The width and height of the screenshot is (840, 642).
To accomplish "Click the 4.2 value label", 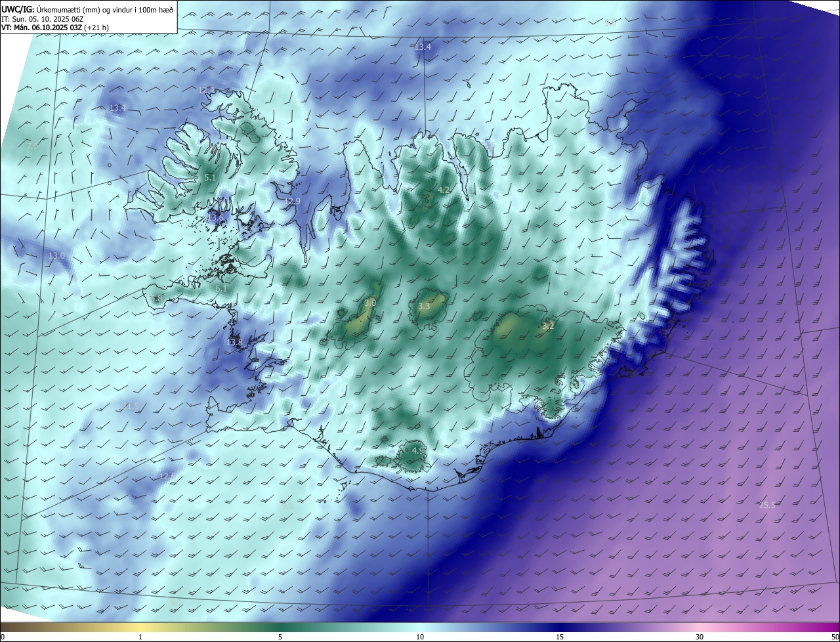I will (x=444, y=190).
